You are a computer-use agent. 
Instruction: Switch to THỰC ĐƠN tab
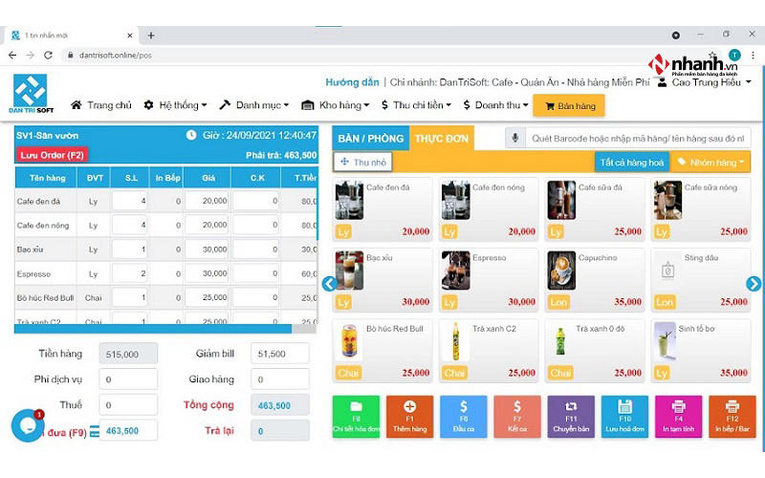[x=442, y=138]
